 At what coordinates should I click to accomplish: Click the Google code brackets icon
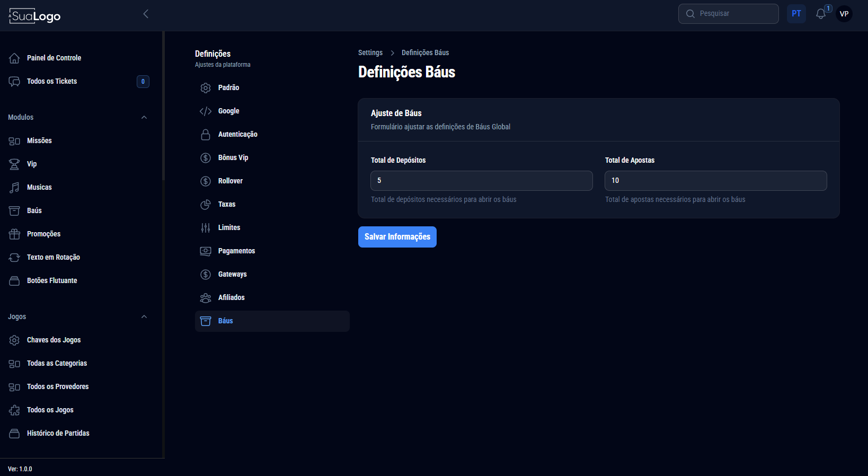pos(206,111)
